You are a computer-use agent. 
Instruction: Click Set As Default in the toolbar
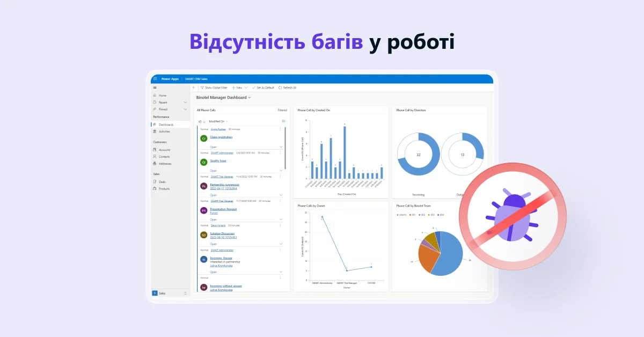pyautogui.click(x=265, y=87)
